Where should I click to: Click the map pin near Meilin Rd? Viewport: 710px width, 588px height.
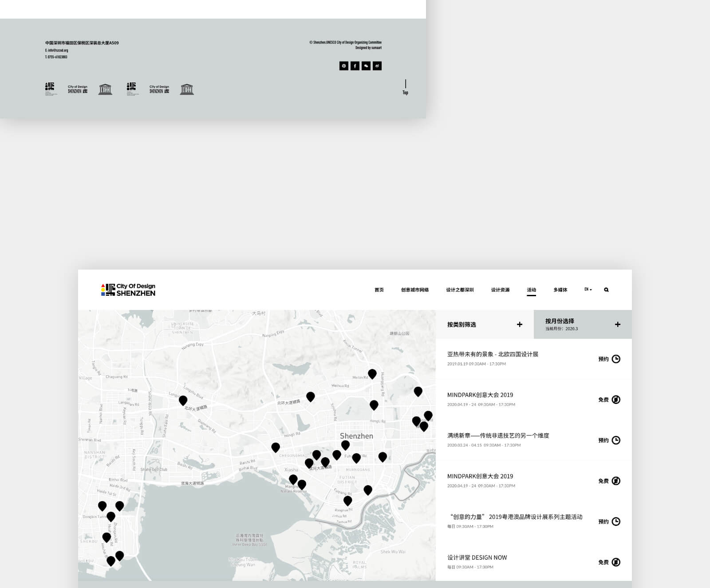point(372,374)
